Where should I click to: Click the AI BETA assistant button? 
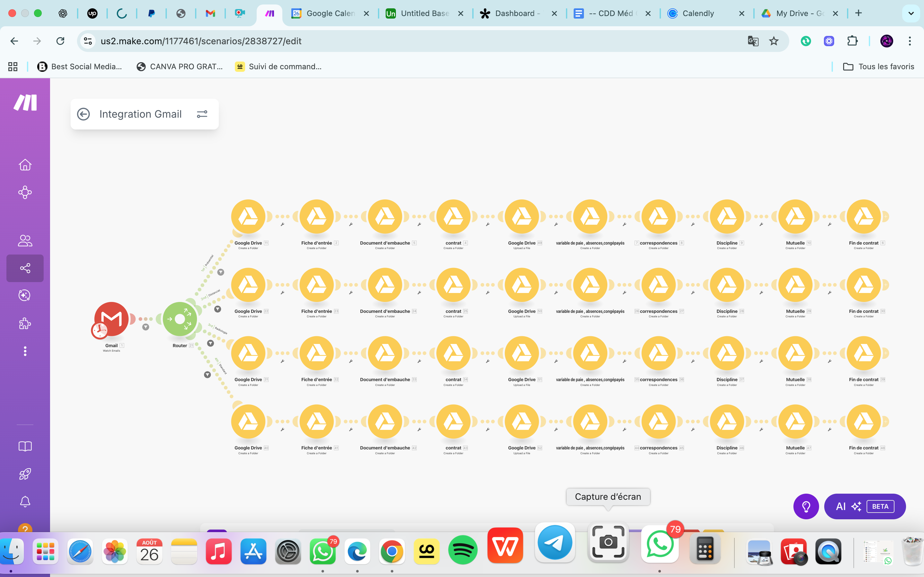pyautogui.click(x=865, y=506)
